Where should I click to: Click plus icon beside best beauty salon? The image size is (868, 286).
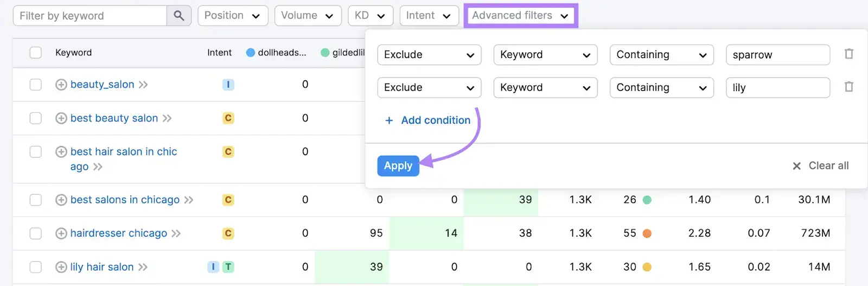pos(61,118)
